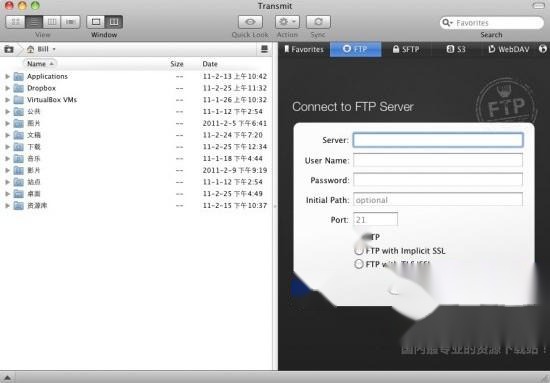The image size is (550, 383).
Task: Expand the VirtualBox VMs folder
Action: click(7, 100)
